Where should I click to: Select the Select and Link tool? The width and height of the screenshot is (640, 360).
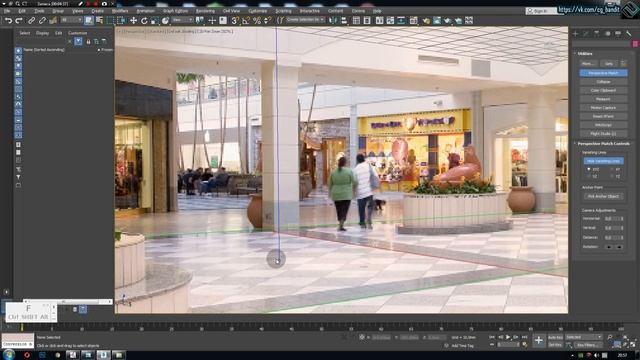pyautogui.click(x=31, y=20)
